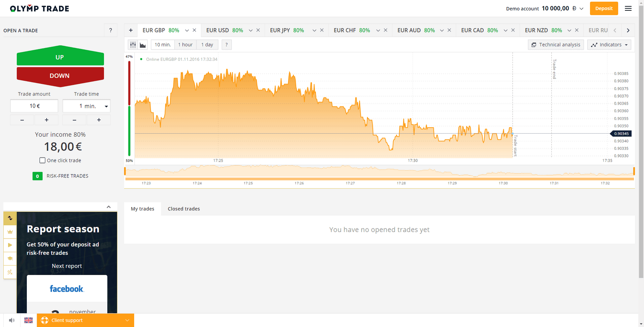The image size is (644, 327).
Task: Click left handle of chart range slider
Action: point(125,171)
